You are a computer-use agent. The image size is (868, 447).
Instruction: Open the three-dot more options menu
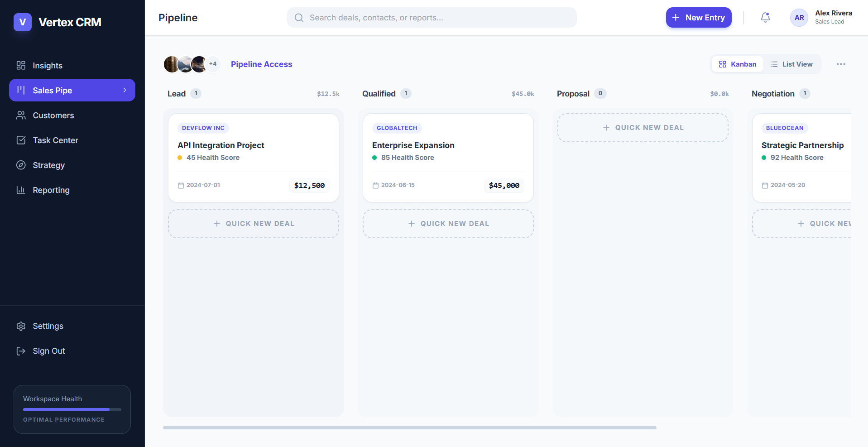(841, 64)
